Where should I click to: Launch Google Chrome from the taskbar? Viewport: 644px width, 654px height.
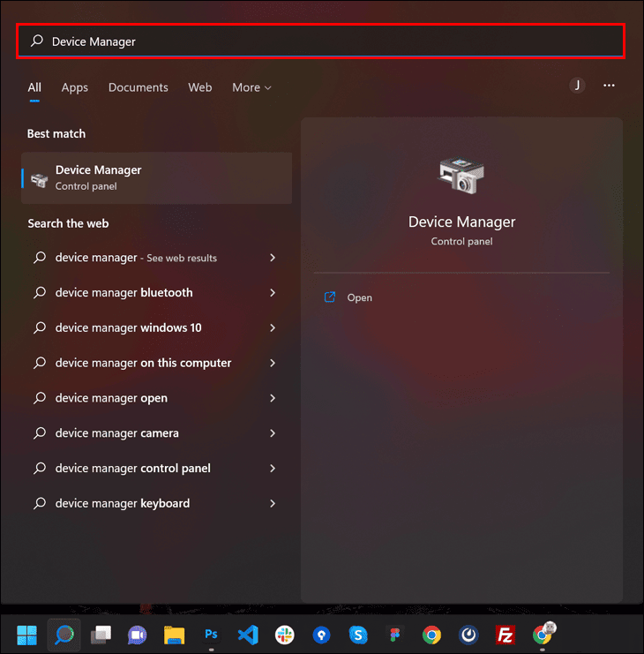click(x=431, y=635)
